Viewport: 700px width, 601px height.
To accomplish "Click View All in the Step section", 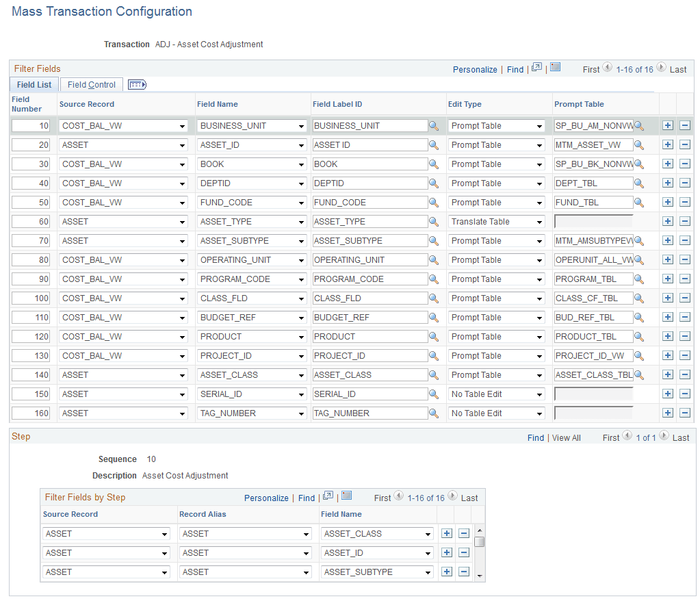I will tap(566, 437).
